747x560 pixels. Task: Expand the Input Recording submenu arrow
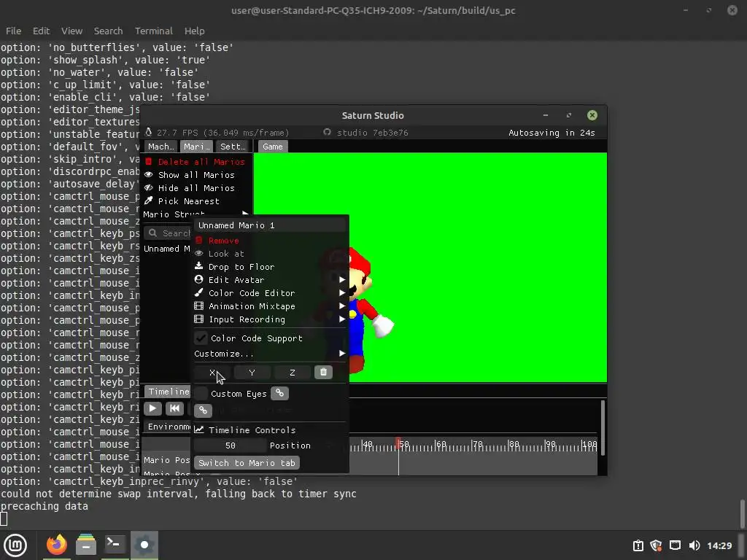[x=342, y=319]
